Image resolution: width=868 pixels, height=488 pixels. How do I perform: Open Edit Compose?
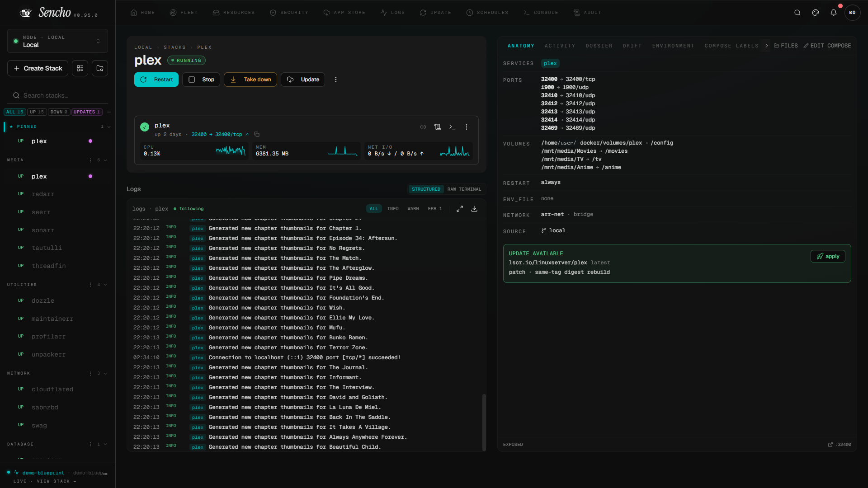tap(827, 46)
